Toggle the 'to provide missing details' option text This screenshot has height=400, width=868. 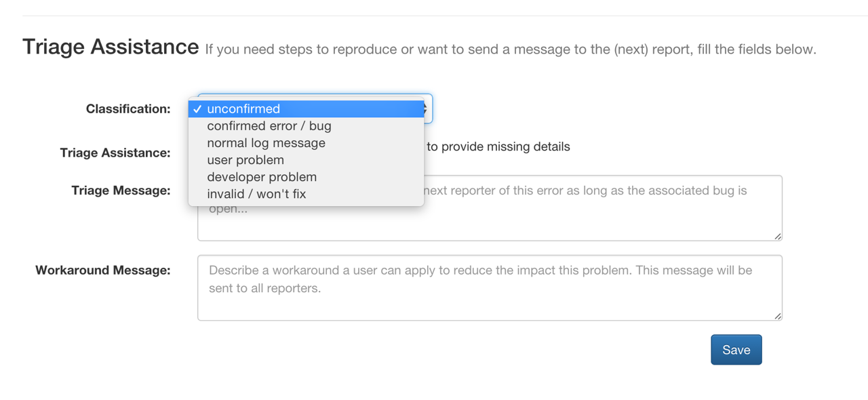tap(498, 147)
